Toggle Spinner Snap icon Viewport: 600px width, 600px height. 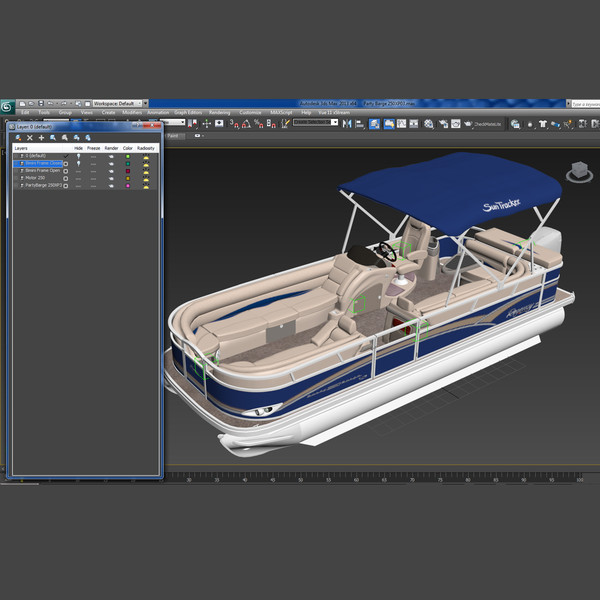(x=271, y=123)
